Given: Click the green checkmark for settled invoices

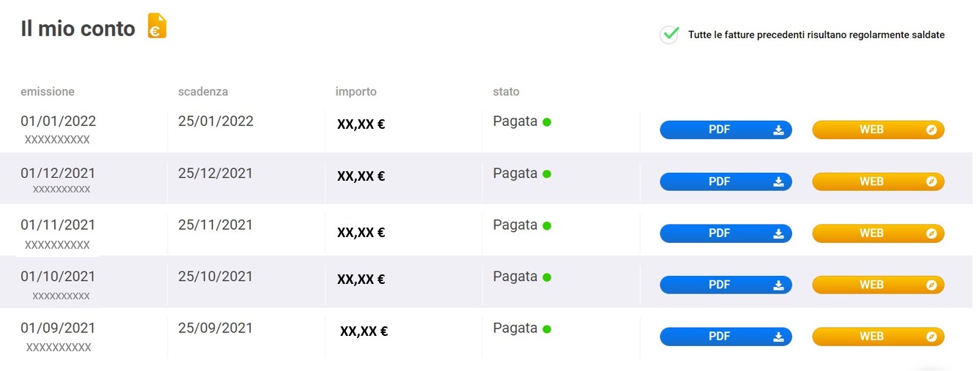Looking at the screenshot, I should 669,34.
